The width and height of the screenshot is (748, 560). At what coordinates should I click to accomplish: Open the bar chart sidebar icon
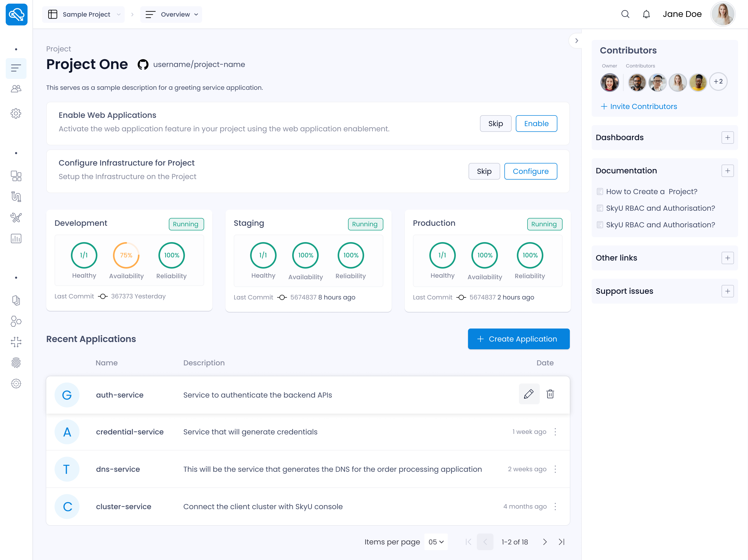click(16, 238)
